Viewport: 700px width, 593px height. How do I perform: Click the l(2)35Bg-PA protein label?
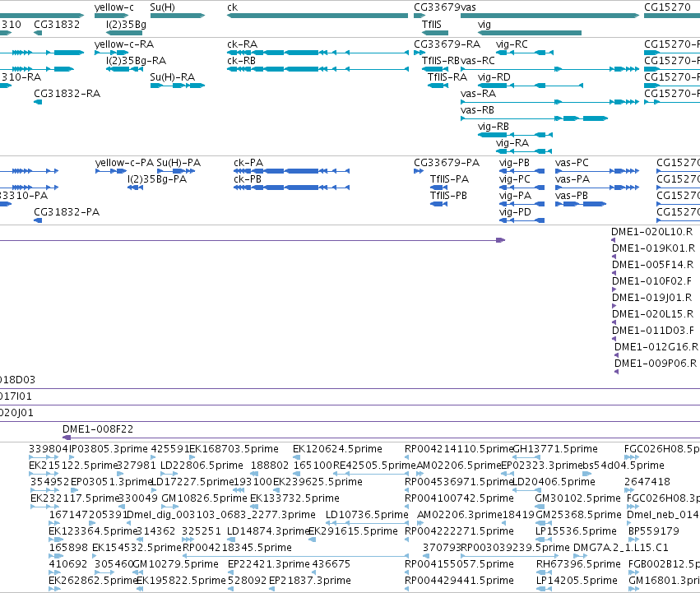coord(157,179)
